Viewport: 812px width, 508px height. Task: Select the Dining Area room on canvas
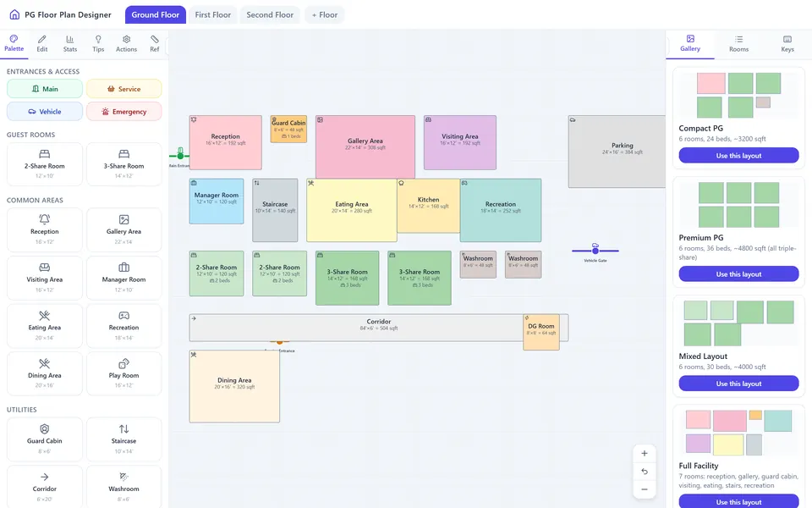234,386
